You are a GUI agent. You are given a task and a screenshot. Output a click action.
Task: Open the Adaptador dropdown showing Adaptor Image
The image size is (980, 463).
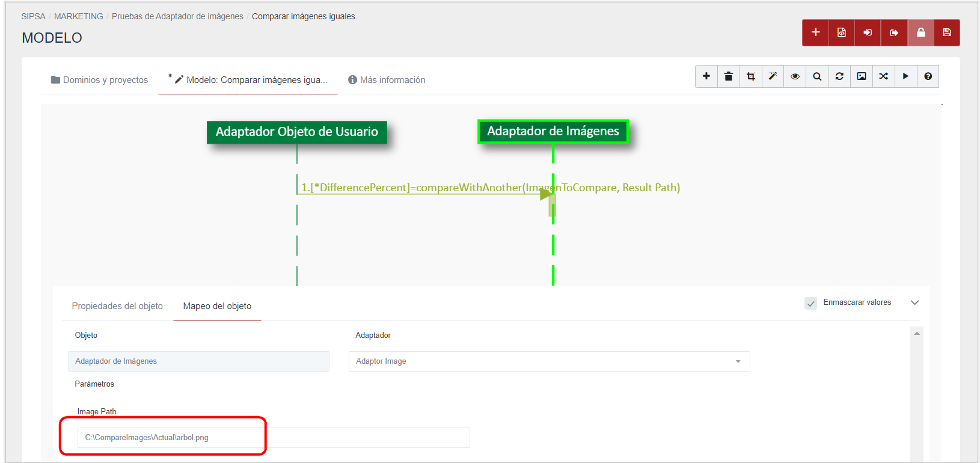[549, 361]
